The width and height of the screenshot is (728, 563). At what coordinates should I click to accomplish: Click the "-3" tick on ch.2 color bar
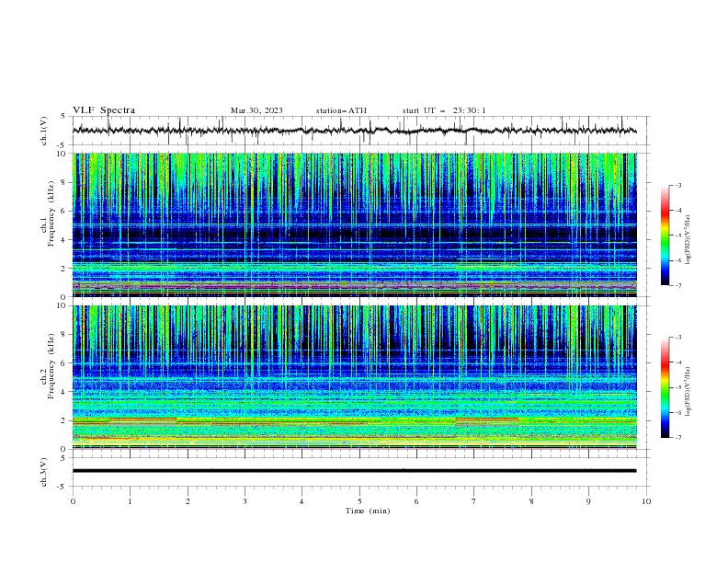[x=678, y=338]
